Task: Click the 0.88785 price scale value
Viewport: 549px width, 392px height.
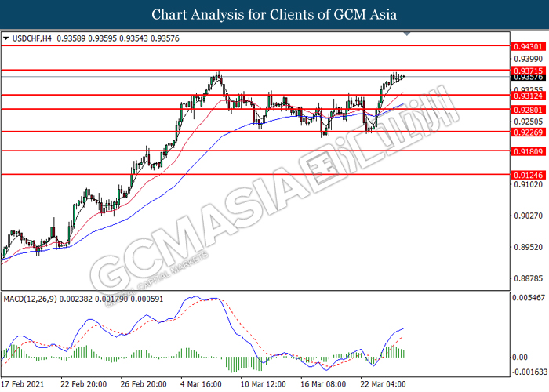Action: click(528, 279)
